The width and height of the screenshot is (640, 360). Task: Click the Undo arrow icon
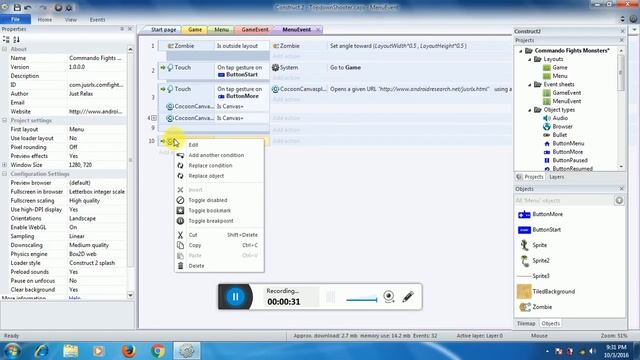point(28,8)
